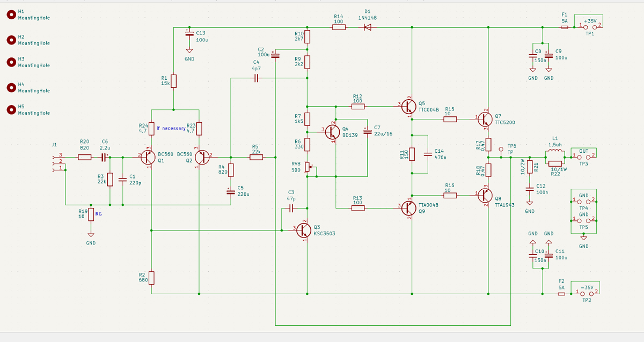Select transistor Q1 BC560 symbol

(x=149, y=157)
